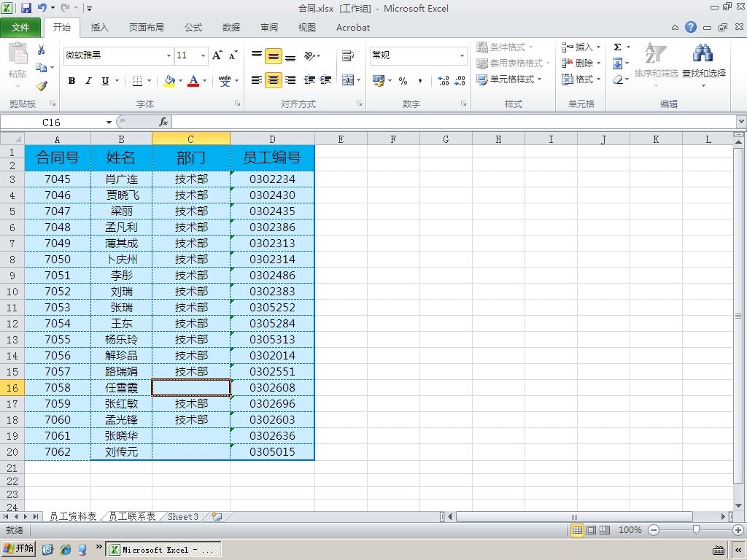This screenshot has width=747, height=560.
Task: Select Page Layout view button
Action: coord(591,529)
